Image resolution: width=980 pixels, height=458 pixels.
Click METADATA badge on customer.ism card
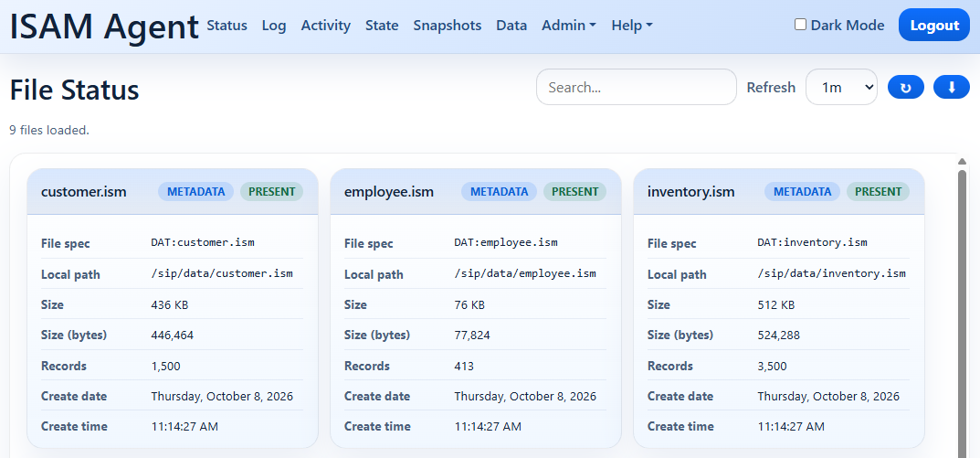195,191
